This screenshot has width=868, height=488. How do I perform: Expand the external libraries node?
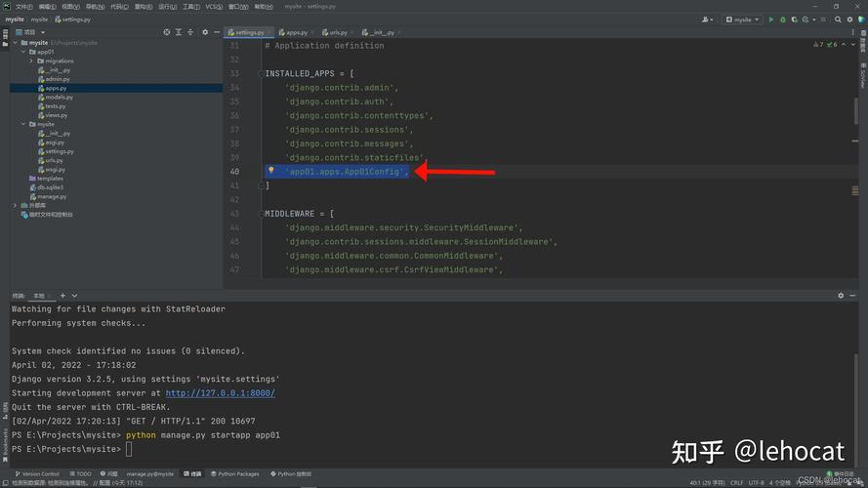pos(16,205)
